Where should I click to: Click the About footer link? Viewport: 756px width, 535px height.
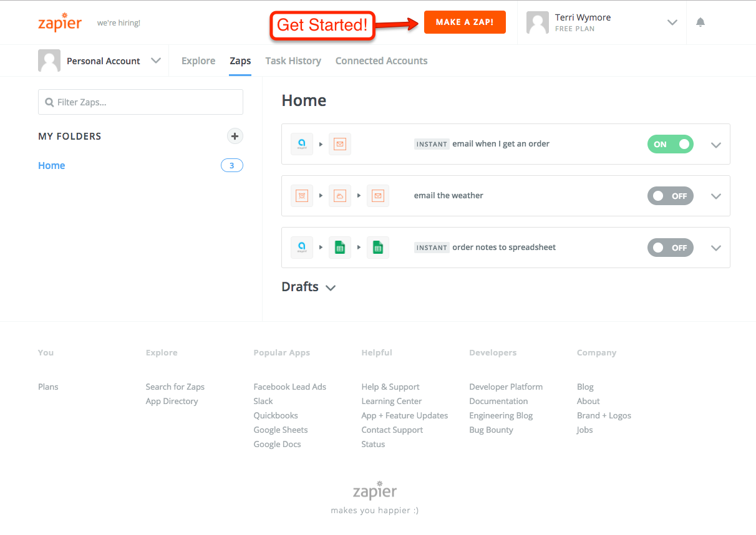point(588,401)
